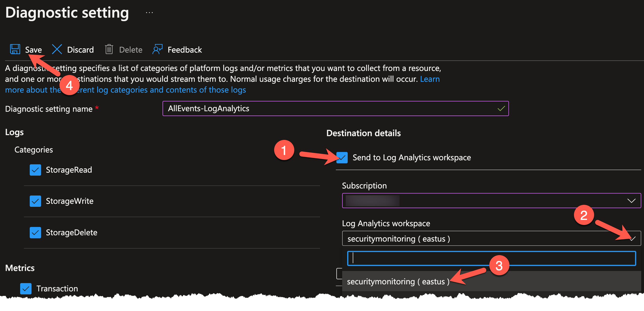This screenshot has width=644, height=311.
Task: Select Feedback from the command bar
Action: [185, 49]
